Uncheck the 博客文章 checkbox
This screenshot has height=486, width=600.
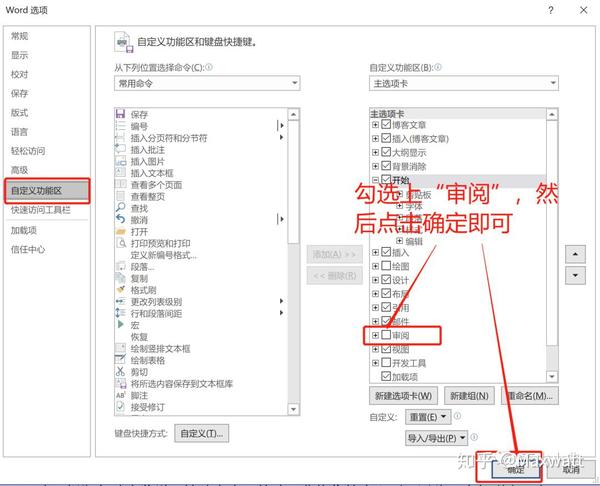tap(386, 124)
